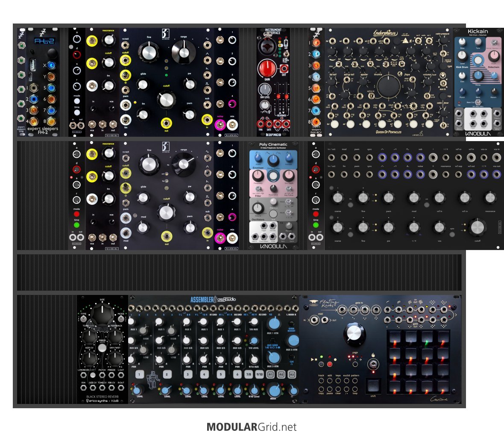Click the large encoder knob on Floating Knobs
Image resolution: width=504 pixels, height=436 pixels.
click(354, 333)
